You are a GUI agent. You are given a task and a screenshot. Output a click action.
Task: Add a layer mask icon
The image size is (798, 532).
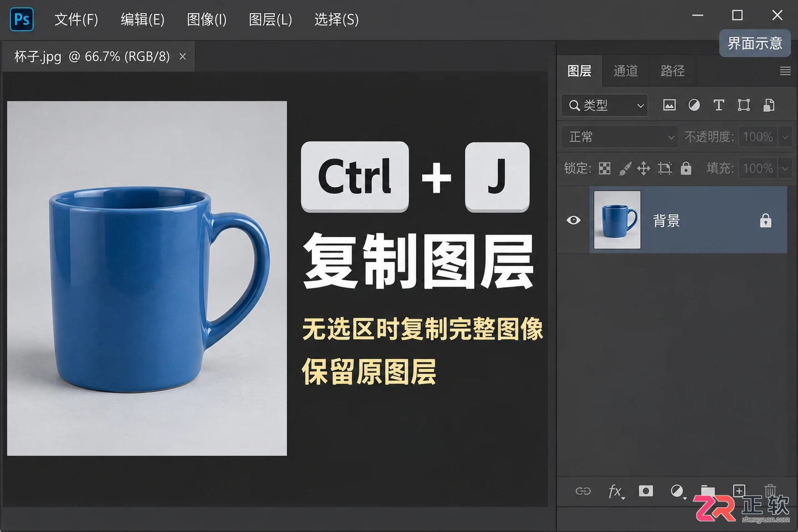pyautogui.click(x=646, y=491)
